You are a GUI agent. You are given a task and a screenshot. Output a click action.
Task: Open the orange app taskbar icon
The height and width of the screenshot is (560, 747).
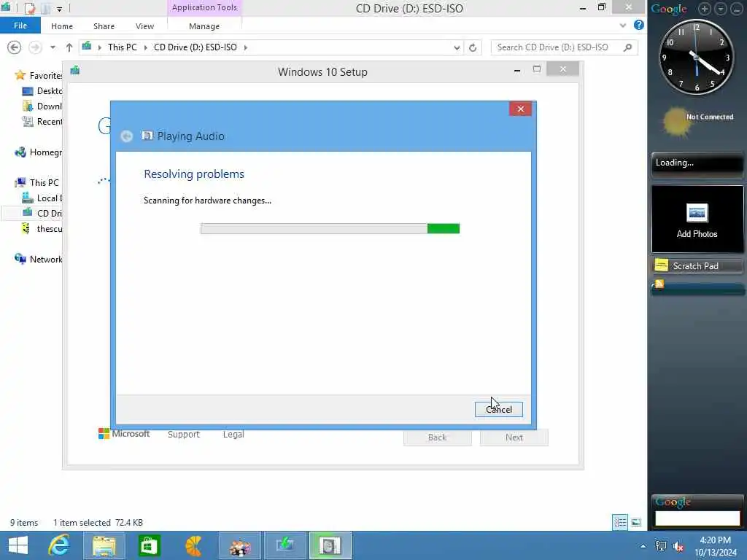click(x=194, y=545)
